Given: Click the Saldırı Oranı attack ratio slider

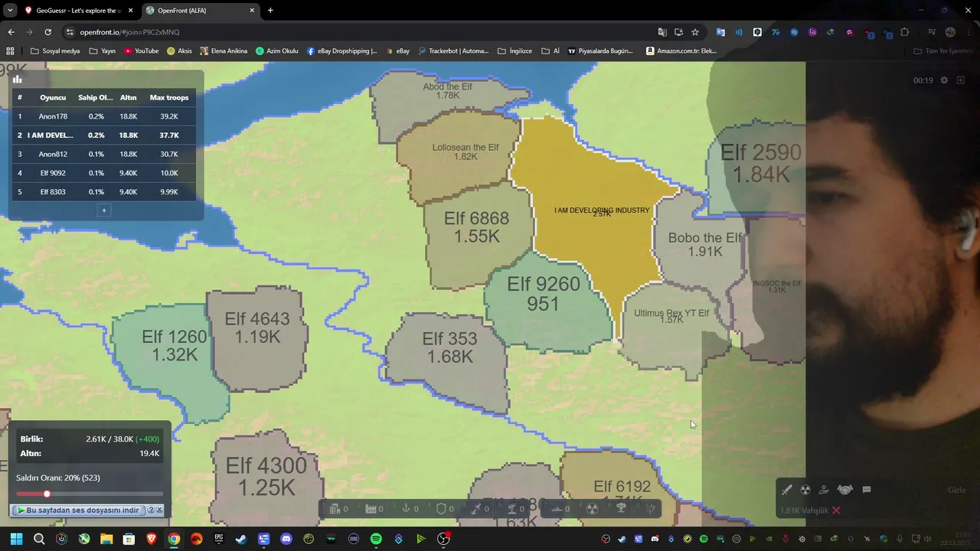Looking at the screenshot, I should (x=90, y=494).
